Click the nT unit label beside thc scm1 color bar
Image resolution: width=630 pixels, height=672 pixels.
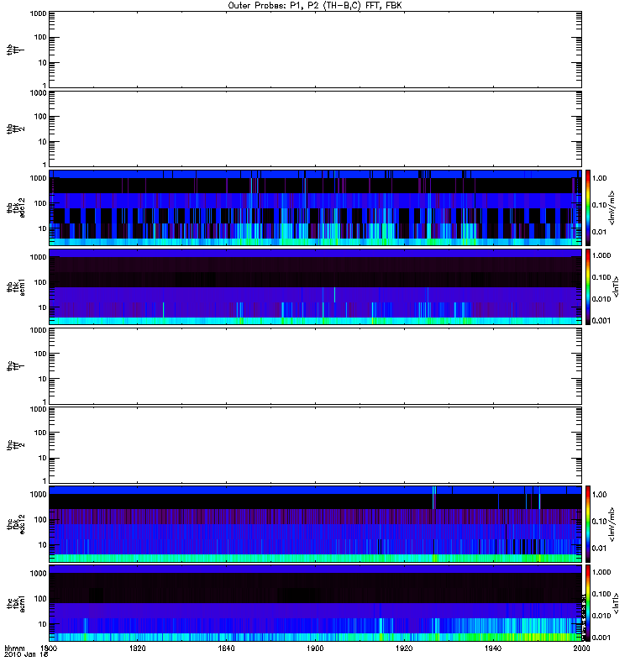pyautogui.click(x=616, y=603)
